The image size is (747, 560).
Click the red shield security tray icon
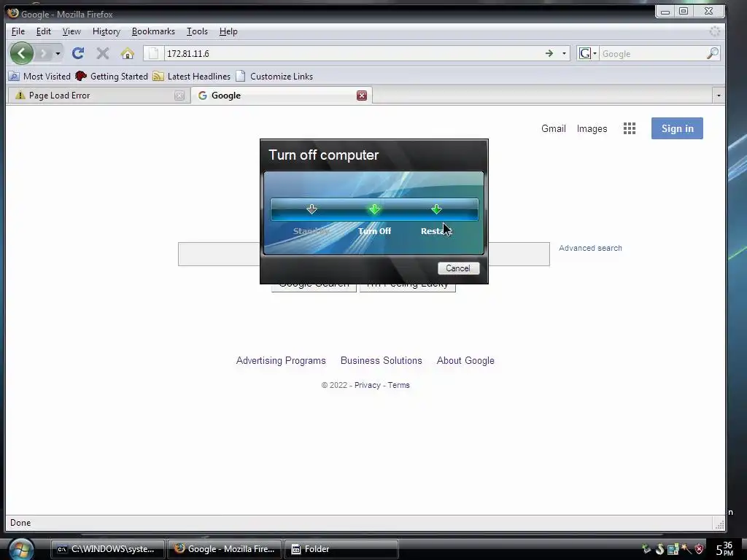(700, 549)
